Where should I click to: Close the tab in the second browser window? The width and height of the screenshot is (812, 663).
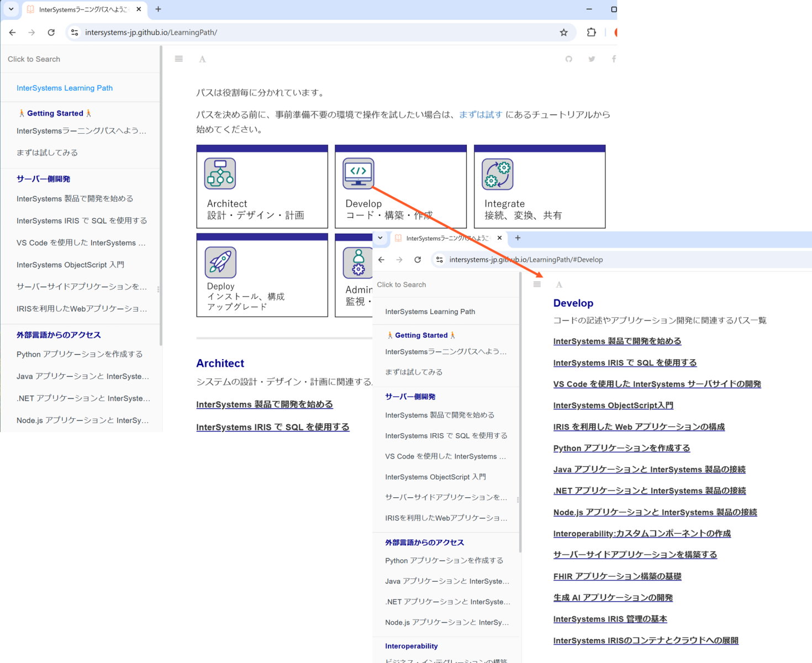(x=499, y=238)
